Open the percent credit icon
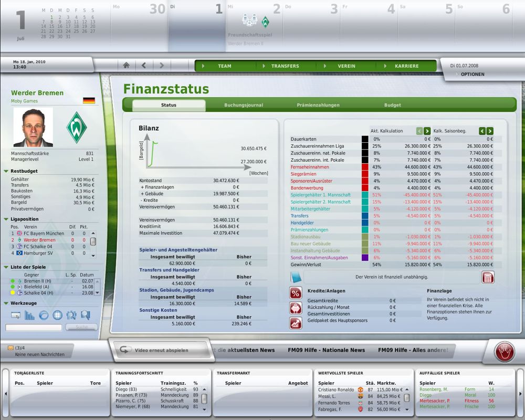Screen dimensions: 525x420 tap(296, 293)
